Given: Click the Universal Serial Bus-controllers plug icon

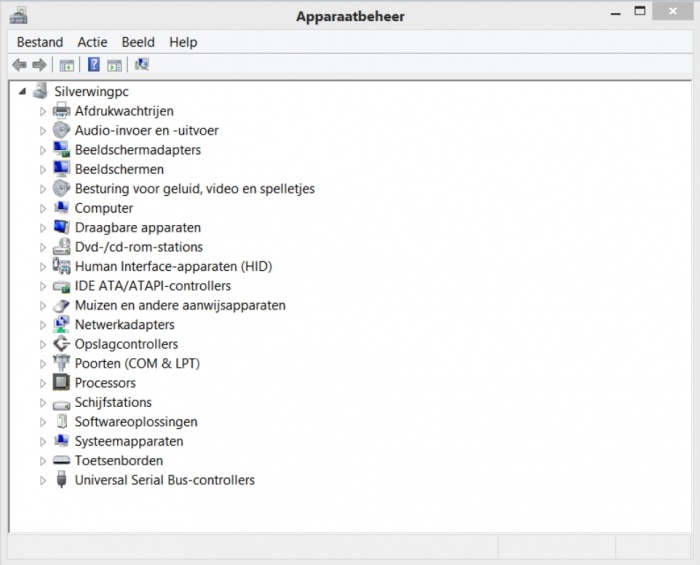Looking at the screenshot, I should pos(61,480).
